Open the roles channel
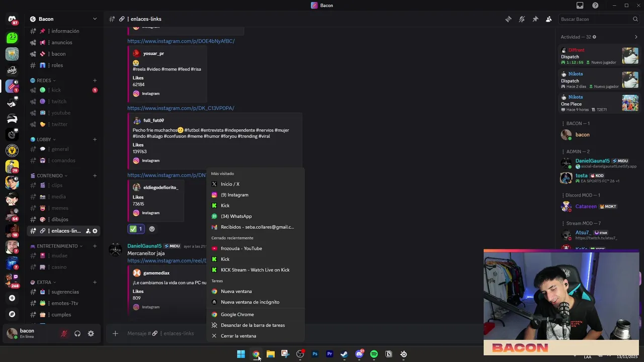 pos(63,65)
